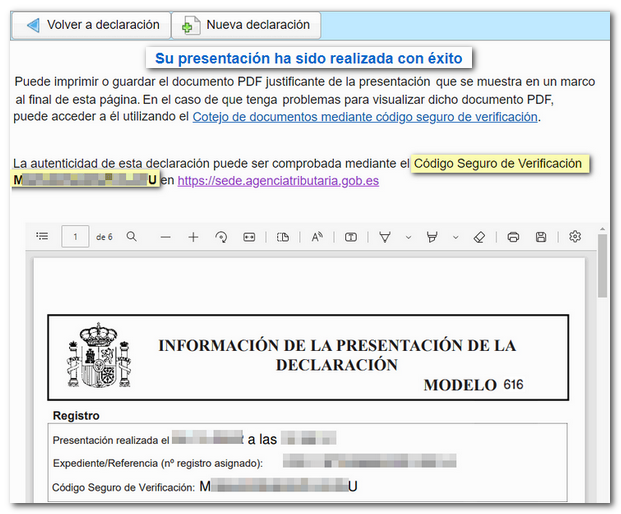The image size is (621, 514).
Task: Click the PDF page number field
Action: 75,237
